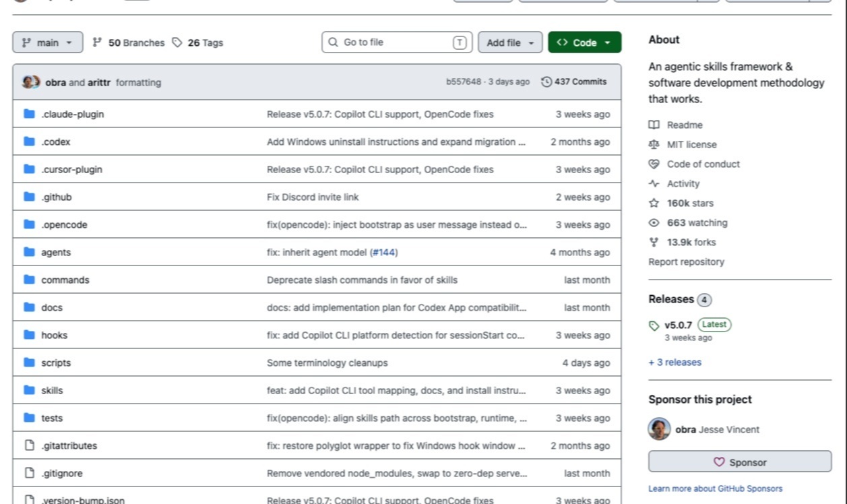Click the .codex folder icon
Screen dimensions: 847x504
point(29,141)
